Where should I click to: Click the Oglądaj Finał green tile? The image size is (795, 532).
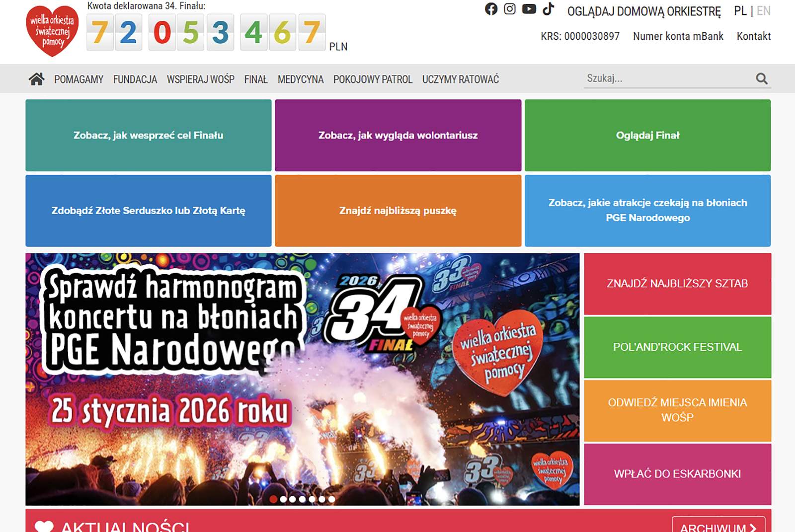(x=647, y=135)
